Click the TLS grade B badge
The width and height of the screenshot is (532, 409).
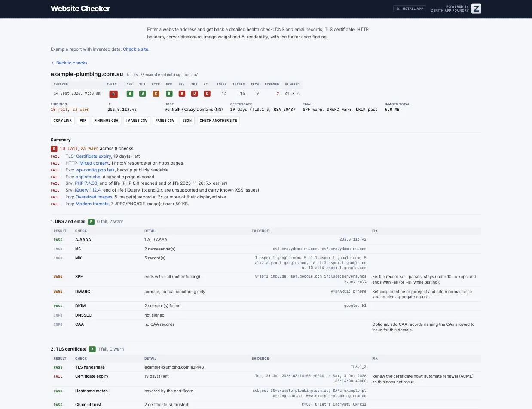(x=143, y=93)
